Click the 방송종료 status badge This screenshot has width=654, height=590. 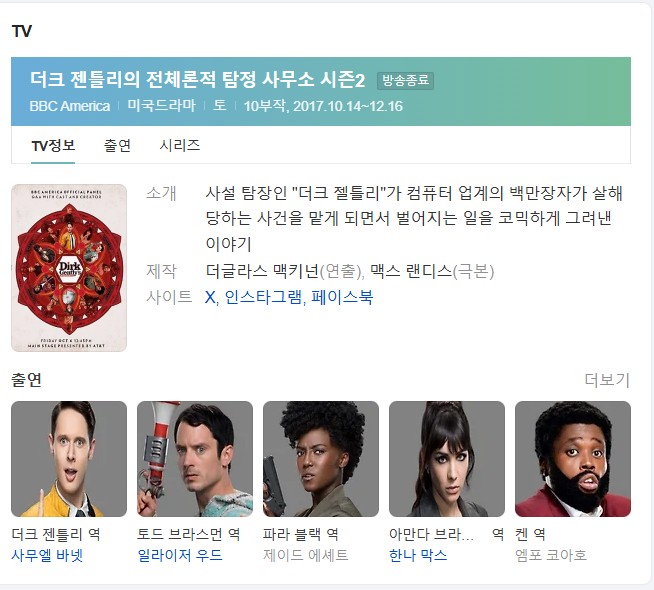[x=405, y=80]
